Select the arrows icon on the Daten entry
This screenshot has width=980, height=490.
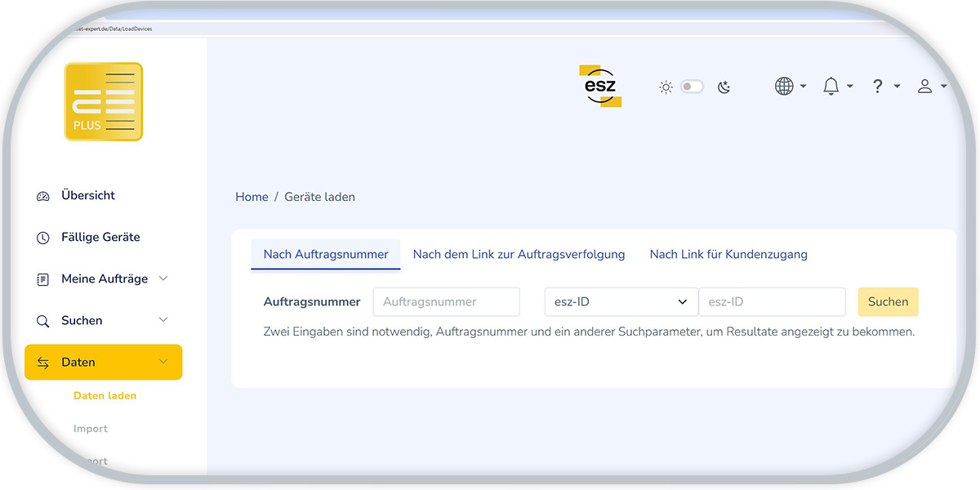click(x=42, y=362)
